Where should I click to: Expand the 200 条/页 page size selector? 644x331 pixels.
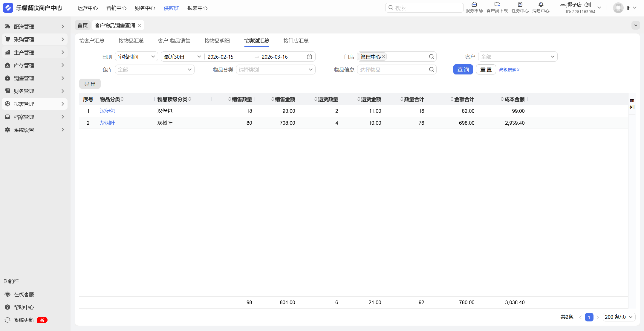619,317
